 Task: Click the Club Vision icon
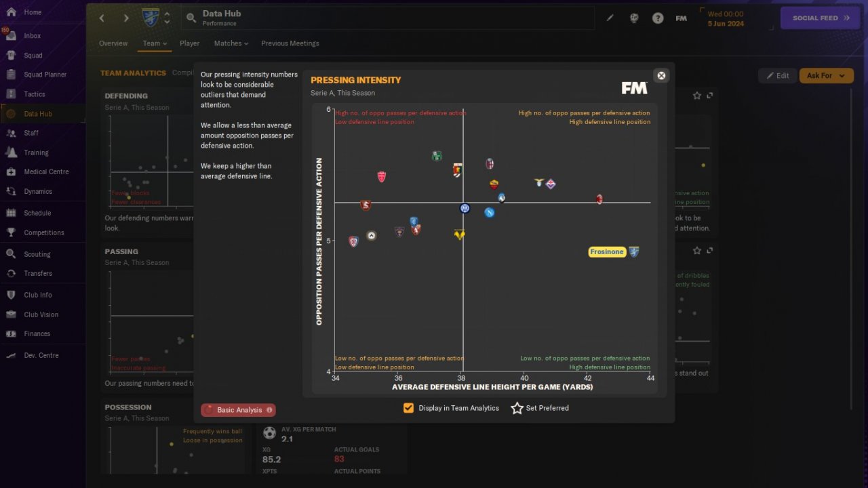coord(11,314)
